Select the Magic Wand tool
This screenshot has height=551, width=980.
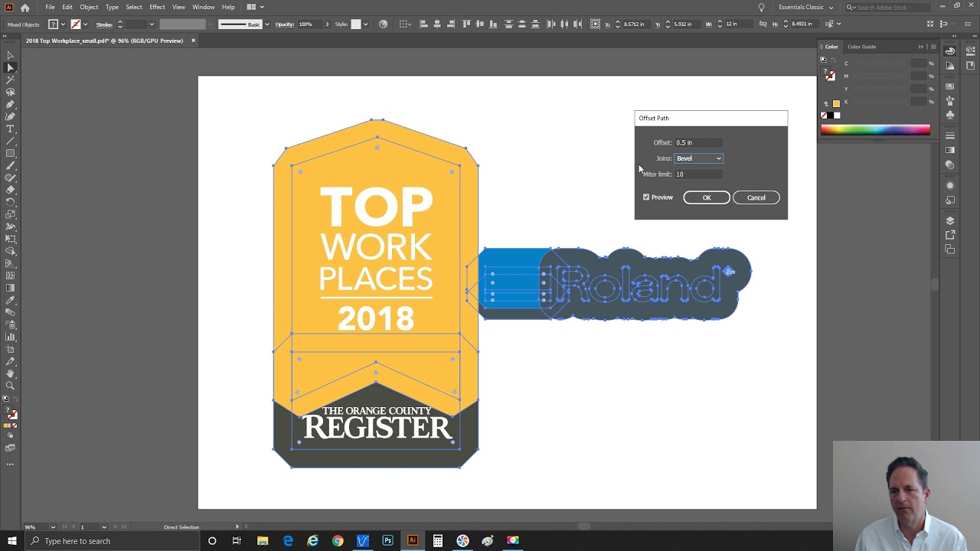(x=10, y=80)
